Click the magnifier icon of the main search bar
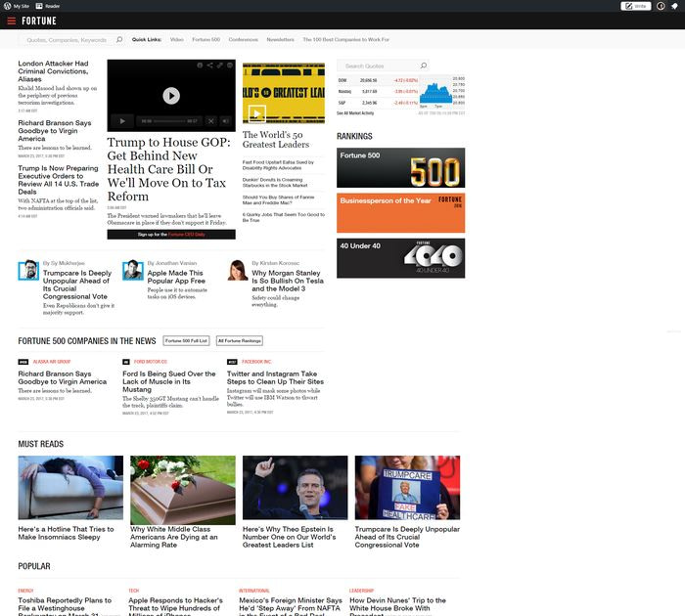 point(119,40)
